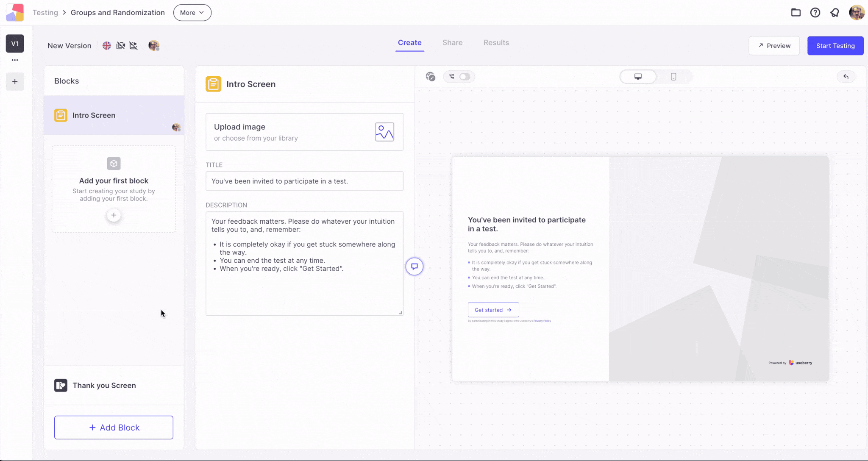Image resolution: width=868 pixels, height=461 pixels.
Task: Click the Useberry logo home icon
Action: 15,13
